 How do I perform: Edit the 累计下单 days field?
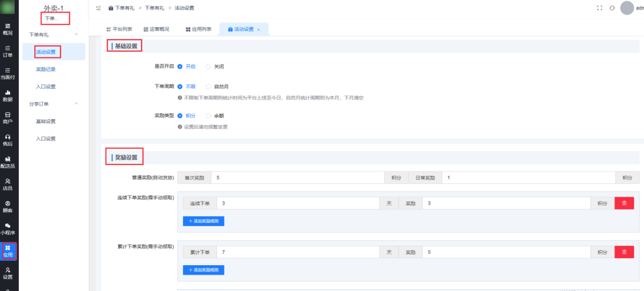297,252
